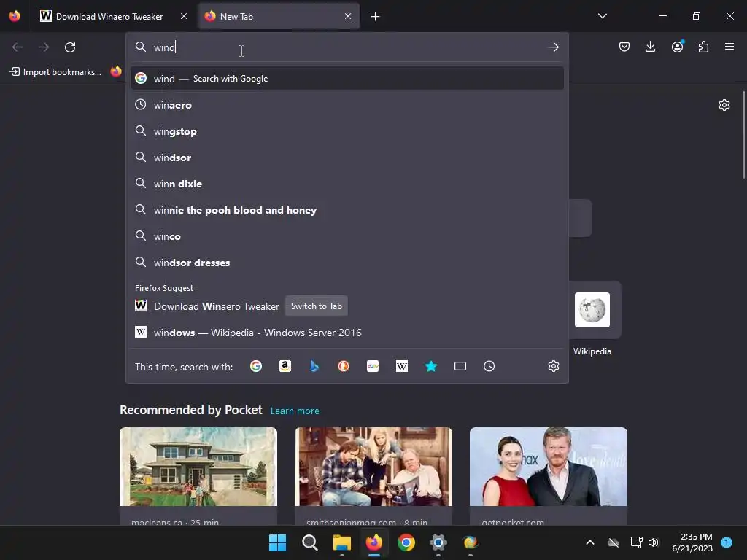Open a new tab with plus button

point(376,17)
